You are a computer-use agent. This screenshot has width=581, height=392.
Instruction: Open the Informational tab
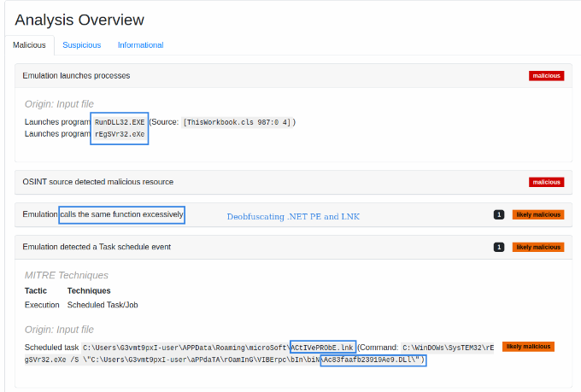(x=140, y=45)
